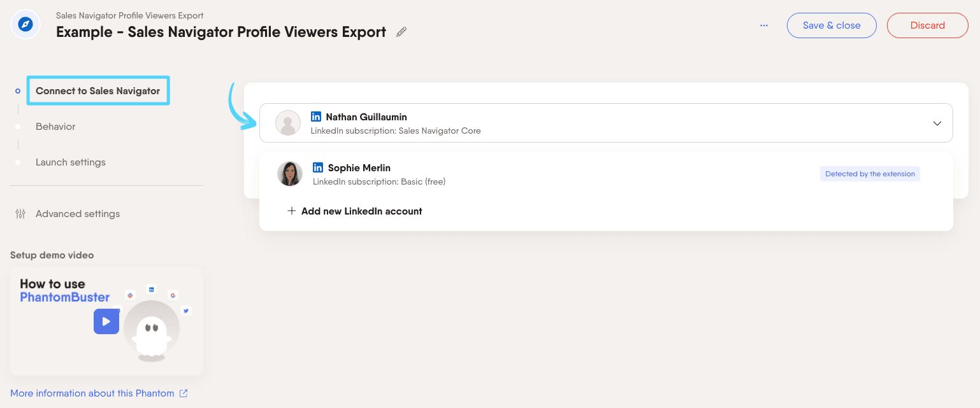The image size is (980, 408).
Task: Click the Setup demo video heading
Action: click(52, 255)
